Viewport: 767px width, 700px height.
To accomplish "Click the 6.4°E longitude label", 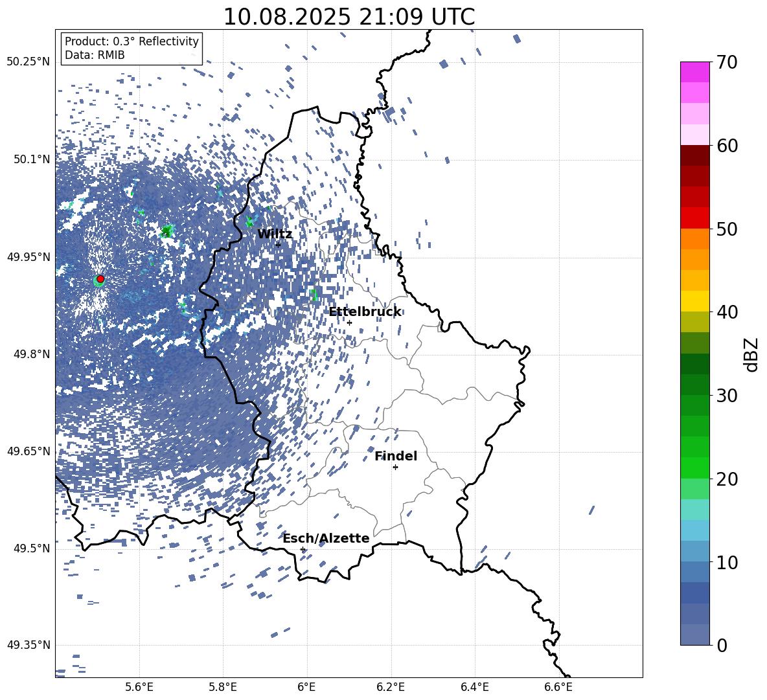I will [474, 687].
